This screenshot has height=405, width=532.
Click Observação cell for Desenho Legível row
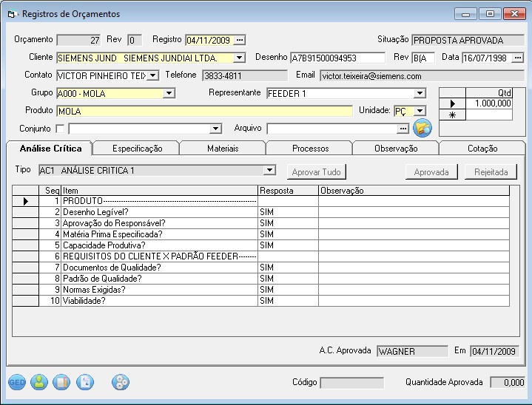414,212
